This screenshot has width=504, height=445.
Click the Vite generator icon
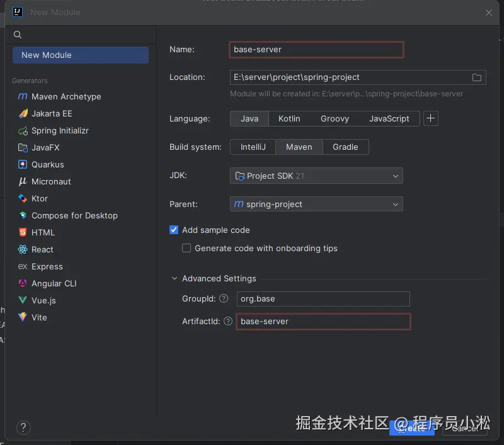[x=23, y=317]
